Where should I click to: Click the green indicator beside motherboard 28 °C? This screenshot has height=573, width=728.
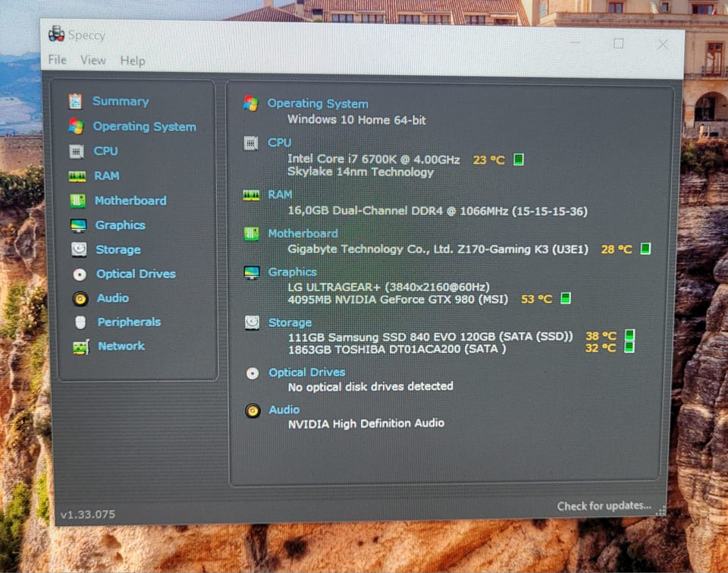(x=645, y=249)
